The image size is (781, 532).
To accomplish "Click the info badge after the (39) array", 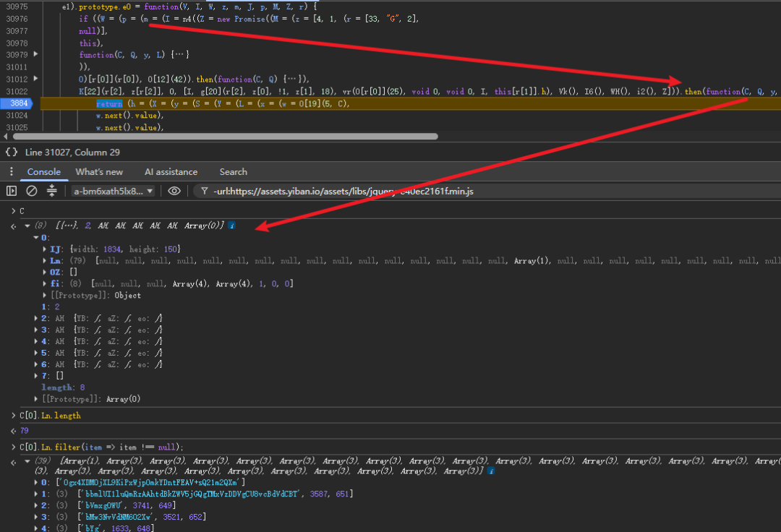I will click(491, 471).
